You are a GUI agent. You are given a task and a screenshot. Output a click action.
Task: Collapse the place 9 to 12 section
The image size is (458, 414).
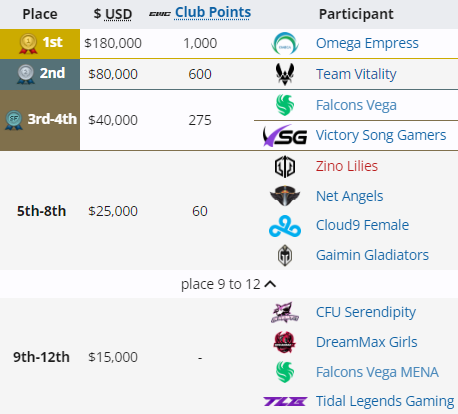coord(229,284)
